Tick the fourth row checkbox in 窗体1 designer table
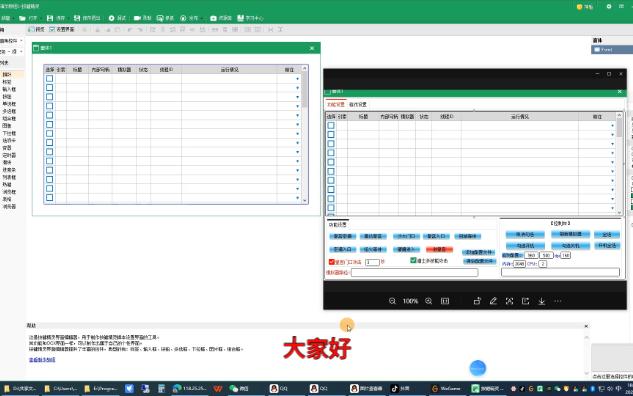 click(49, 106)
